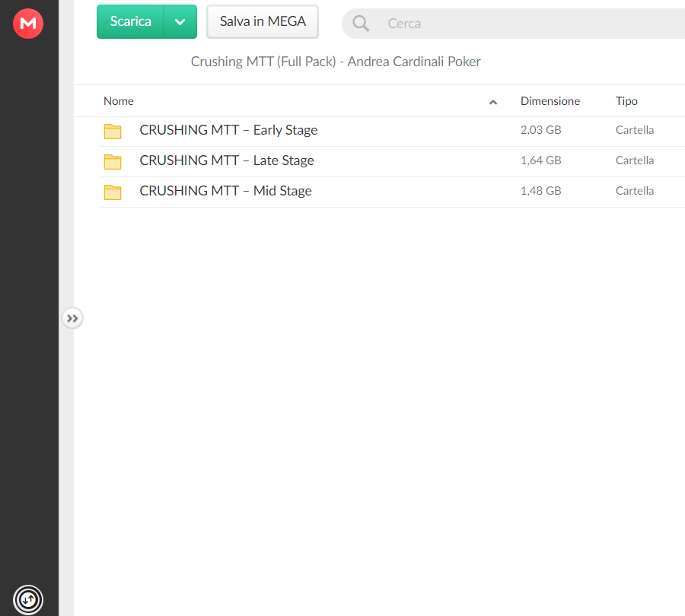Screen dimensions: 685x616
Task: Click the 1,64 GB size value
Action: coord(541,160)
